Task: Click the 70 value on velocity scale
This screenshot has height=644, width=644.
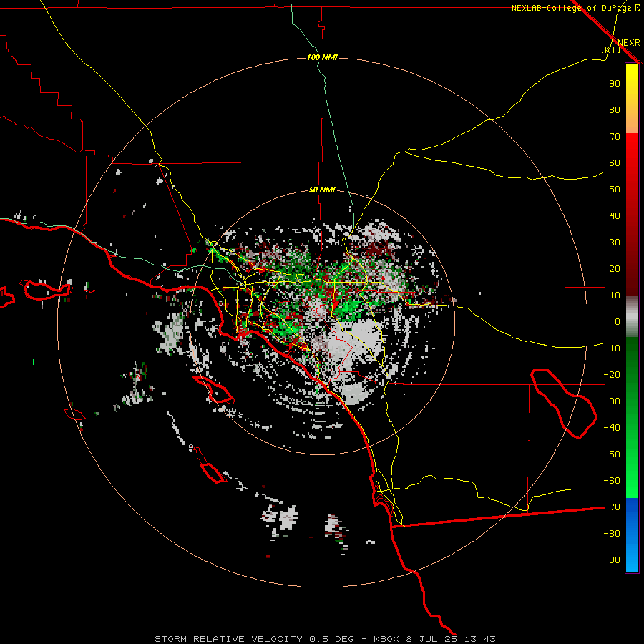Action: point(615,137)
